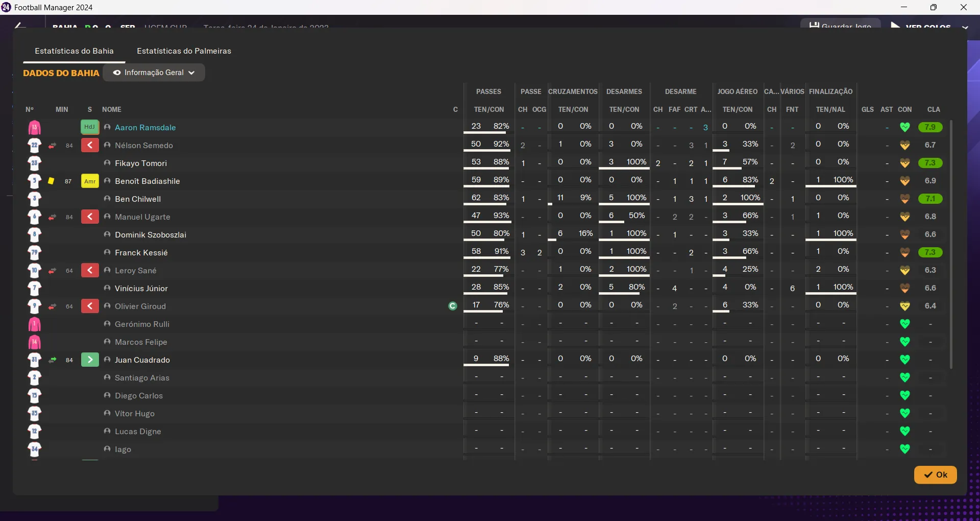Click Leroy Sané's 6.3 rating value
The image size is (980, 521).
[930, 270]
